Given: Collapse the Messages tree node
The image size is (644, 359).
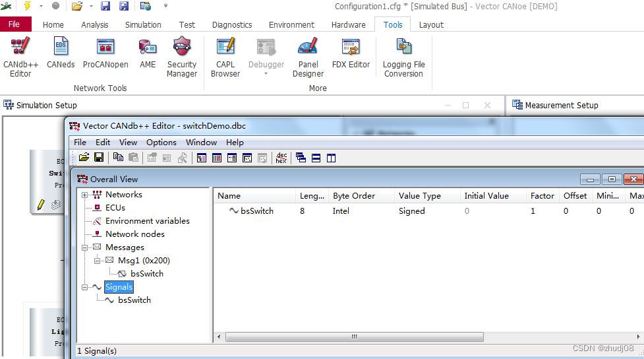Looking at the screenshot, I should click(x=84, y=247).
